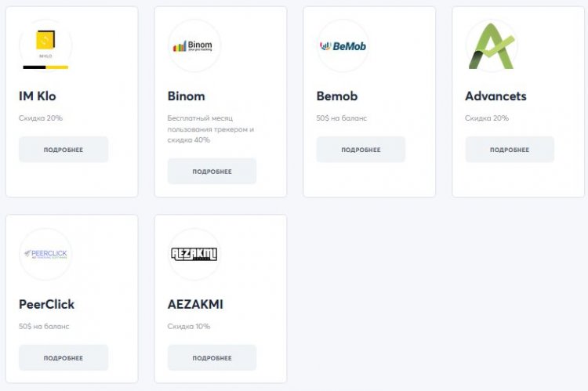Select the Bemob heading text
This screenshot has width=588, height=391.
(337, 96)
